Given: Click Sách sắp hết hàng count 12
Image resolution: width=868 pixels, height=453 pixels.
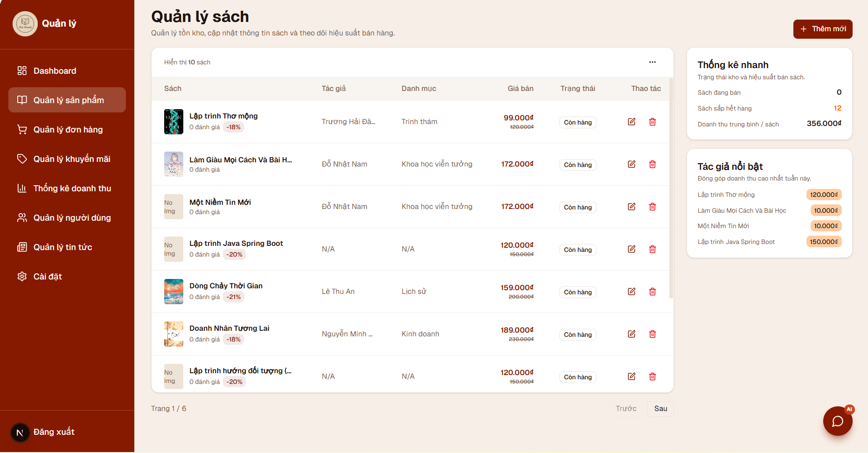Looking at the screenshot, I should pos(838,108).
